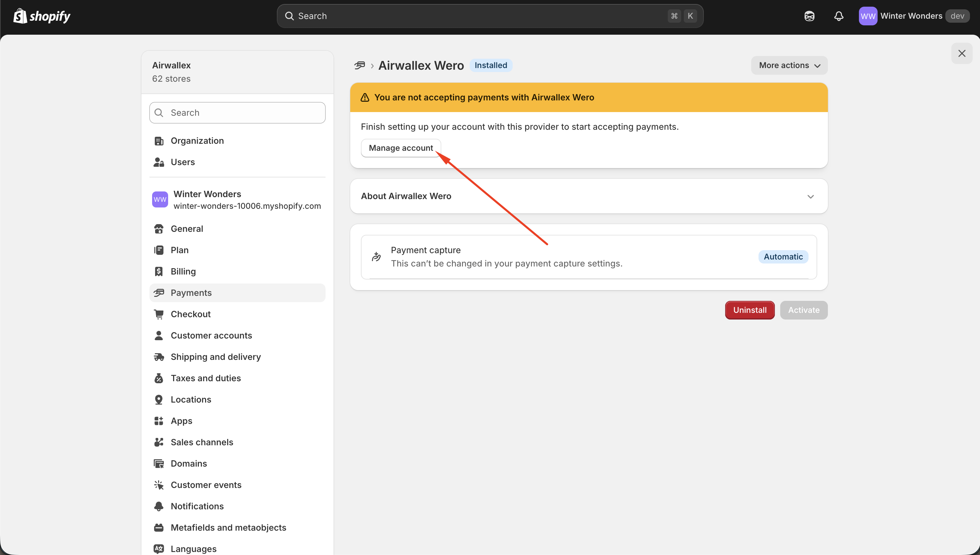The height and width of the screenshot is (555, 980).
Task: Open Plan settings
Action: [x=237, y=250]
